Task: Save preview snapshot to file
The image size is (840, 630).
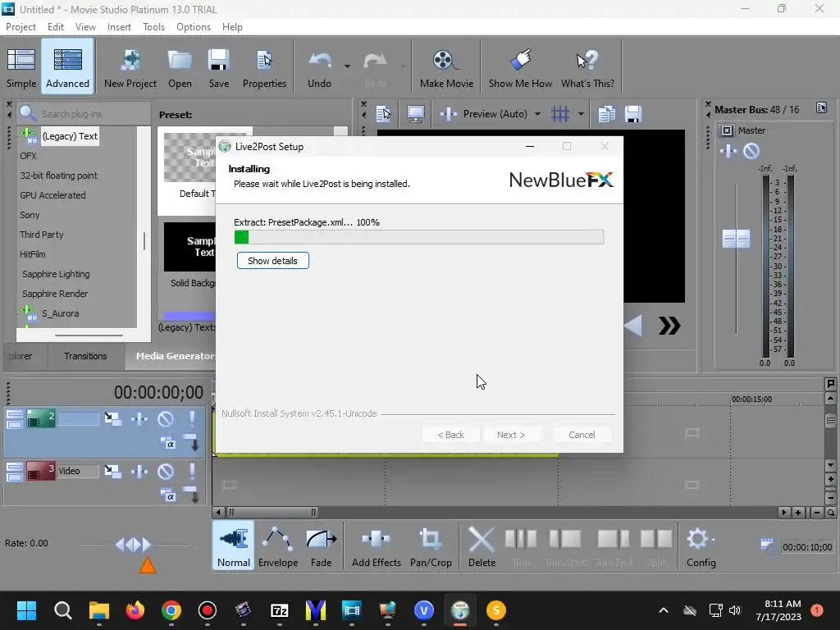Action: pos(633,113)
